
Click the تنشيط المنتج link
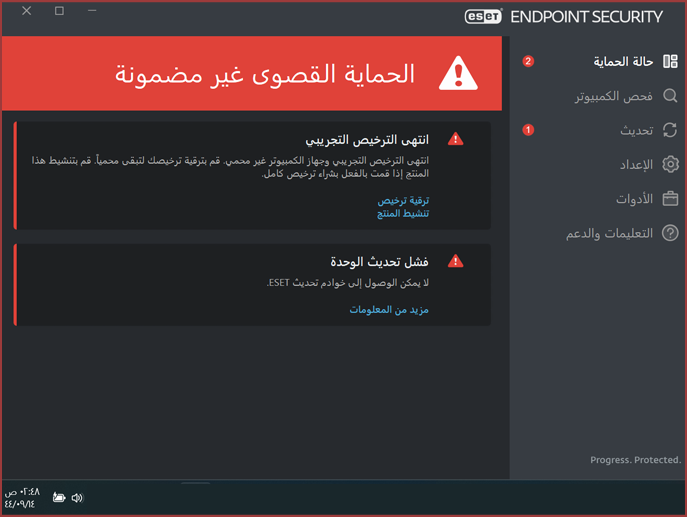coord(403,214)
